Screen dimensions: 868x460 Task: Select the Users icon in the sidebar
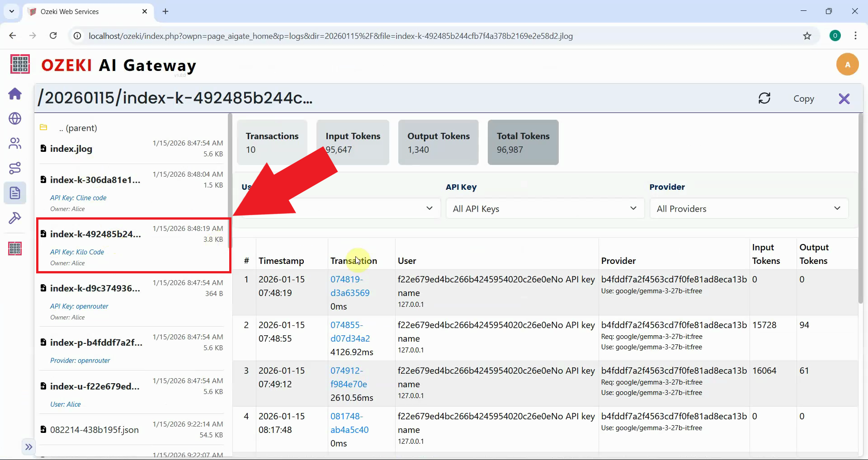[15, 143]
